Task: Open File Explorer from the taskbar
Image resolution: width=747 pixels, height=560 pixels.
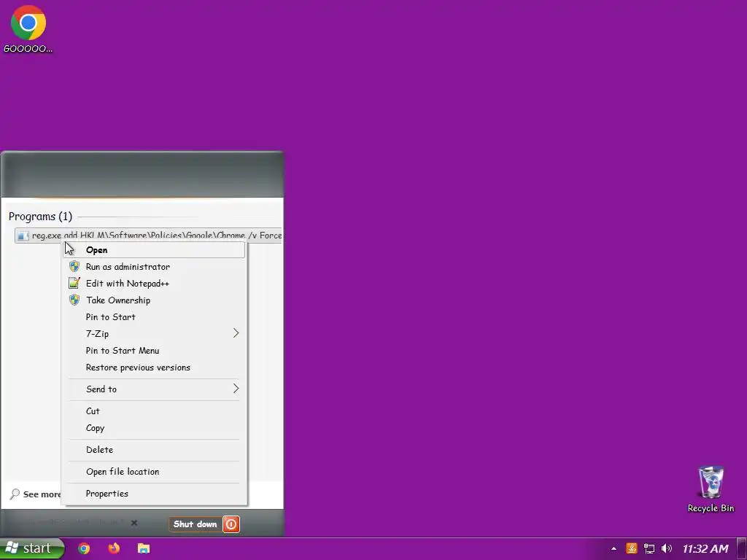Action: (144, 548)
